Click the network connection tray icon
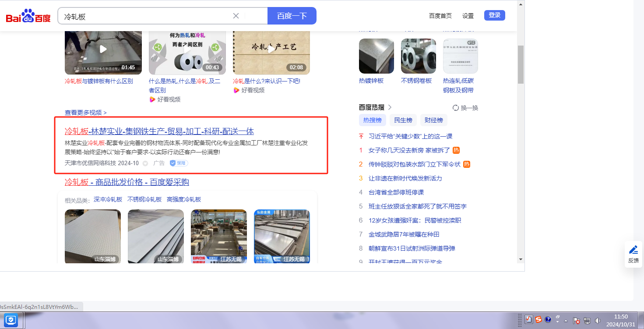 click(587, 320)
